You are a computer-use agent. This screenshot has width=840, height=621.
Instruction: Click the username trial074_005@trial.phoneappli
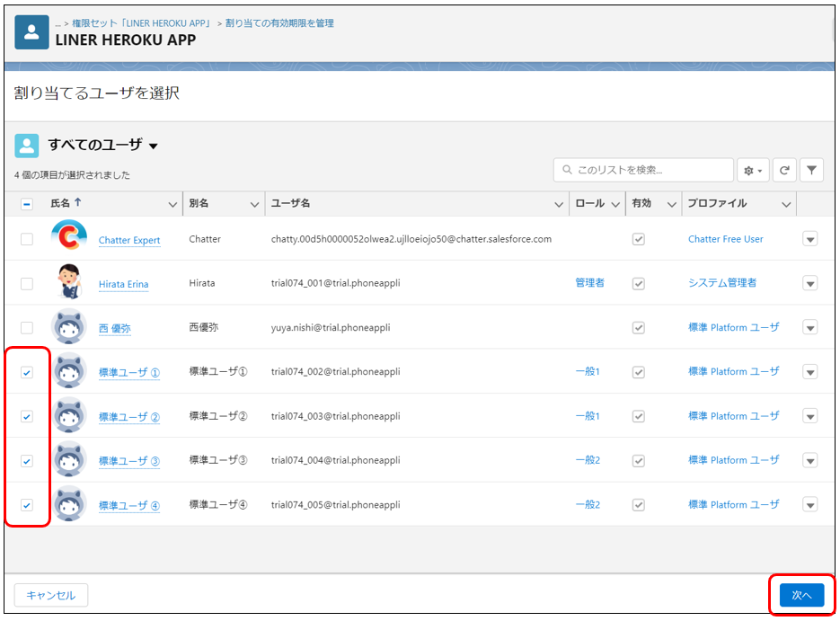pos(335,504)
